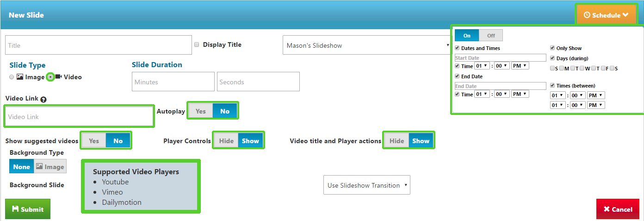Enable the Display Title checkbox
644x221 pixels.
pos(197,45)
